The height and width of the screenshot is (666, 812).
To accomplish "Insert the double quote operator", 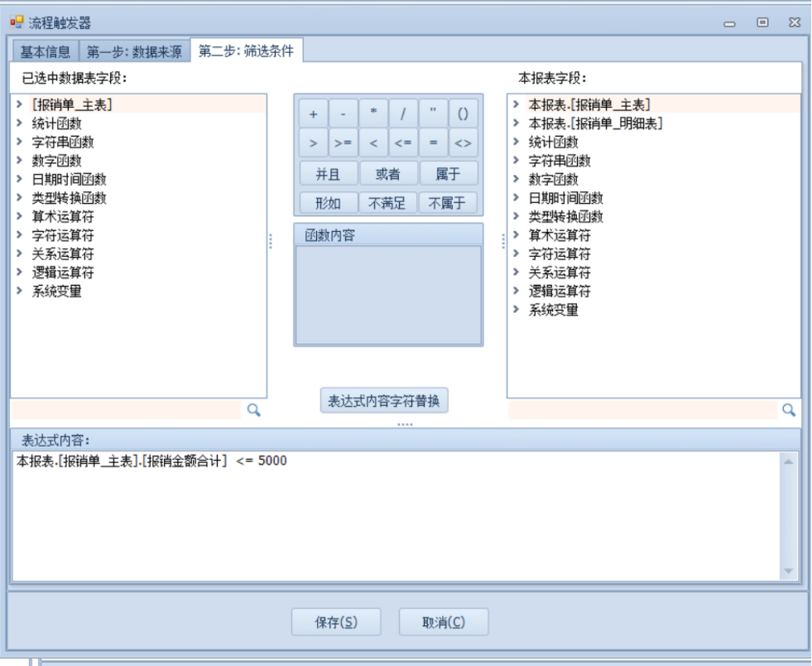I will tap(433, 114).
